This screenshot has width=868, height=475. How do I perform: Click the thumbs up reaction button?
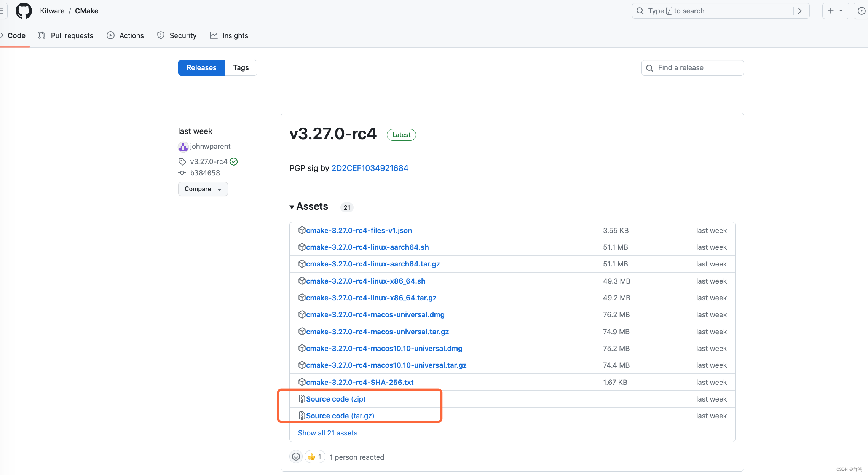(x=314, y=457)
